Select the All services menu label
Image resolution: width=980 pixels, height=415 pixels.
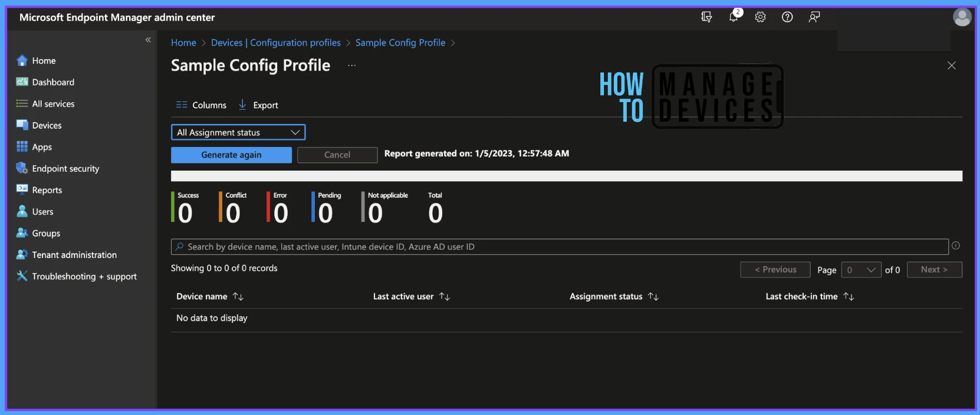[x=53, y=103]
